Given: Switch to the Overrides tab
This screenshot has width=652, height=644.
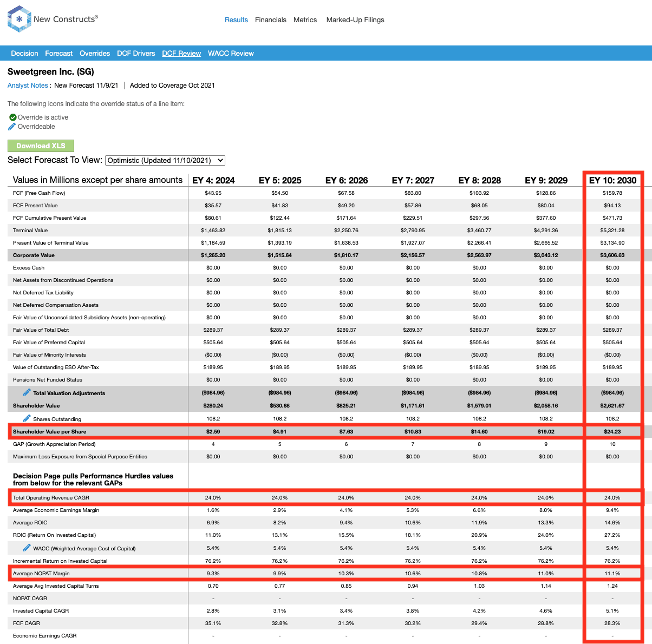Looking at the screenshot, I should pyautogui.click(x=95, y=54).
